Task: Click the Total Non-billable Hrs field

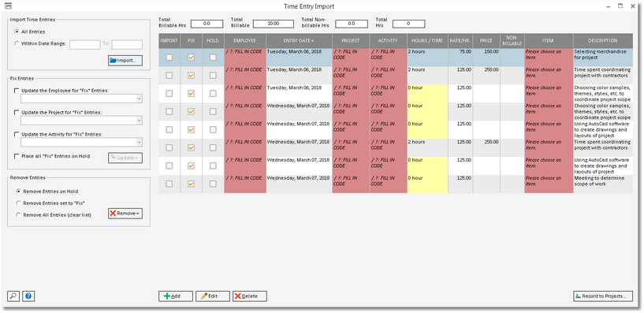Action: coord(351,24)
